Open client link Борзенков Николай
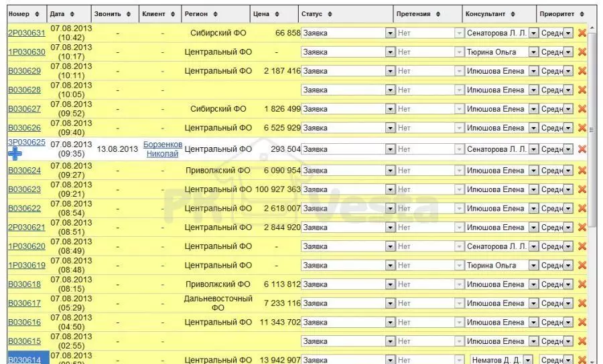Screen dimensions: 603x364 (x=163, y=149)
